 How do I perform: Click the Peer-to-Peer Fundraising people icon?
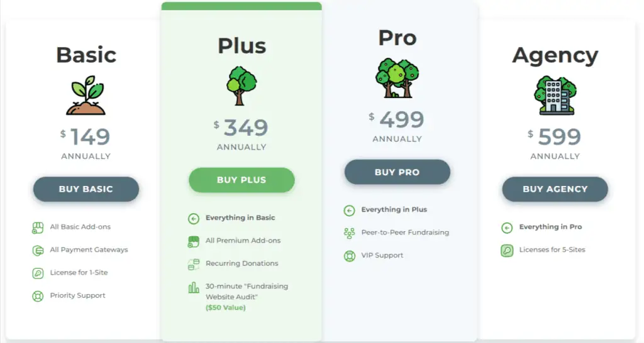pos(349,233)
